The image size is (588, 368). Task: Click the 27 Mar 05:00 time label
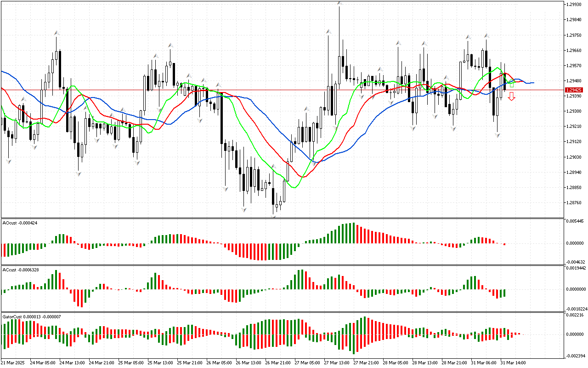(307, 362)
